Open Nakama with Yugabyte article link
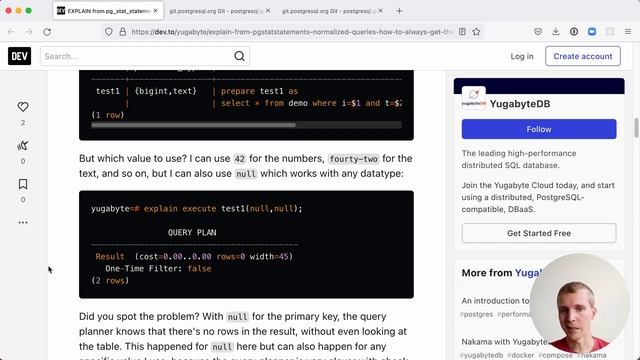This screenshot has width=640, height=360. [504, 342]
